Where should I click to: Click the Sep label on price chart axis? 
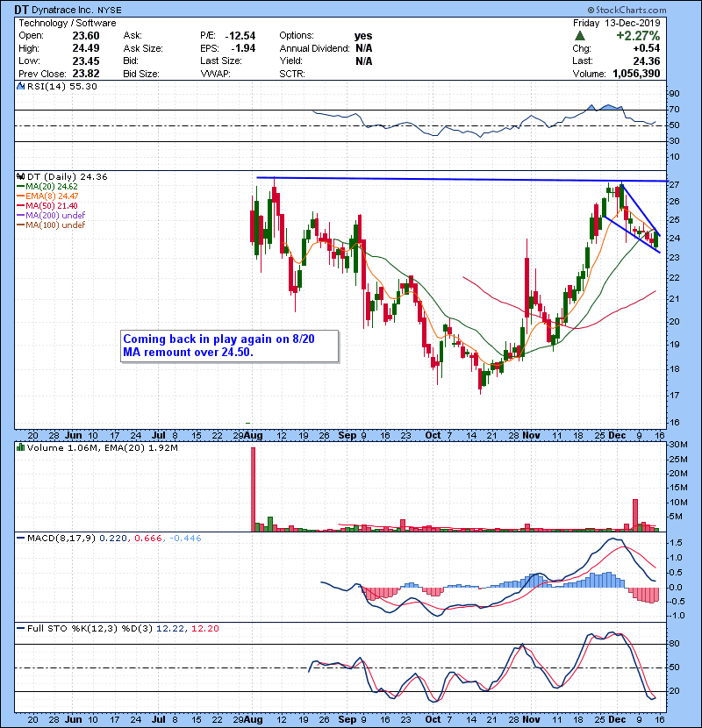click(347, 436)
